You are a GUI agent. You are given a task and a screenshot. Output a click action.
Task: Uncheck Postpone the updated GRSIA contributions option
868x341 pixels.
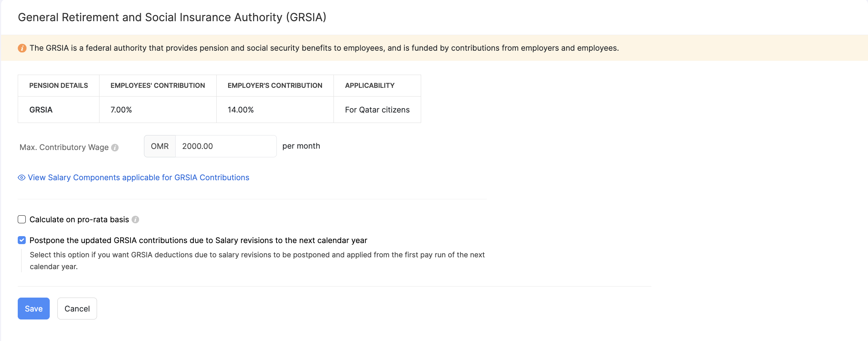pos(22,239)
